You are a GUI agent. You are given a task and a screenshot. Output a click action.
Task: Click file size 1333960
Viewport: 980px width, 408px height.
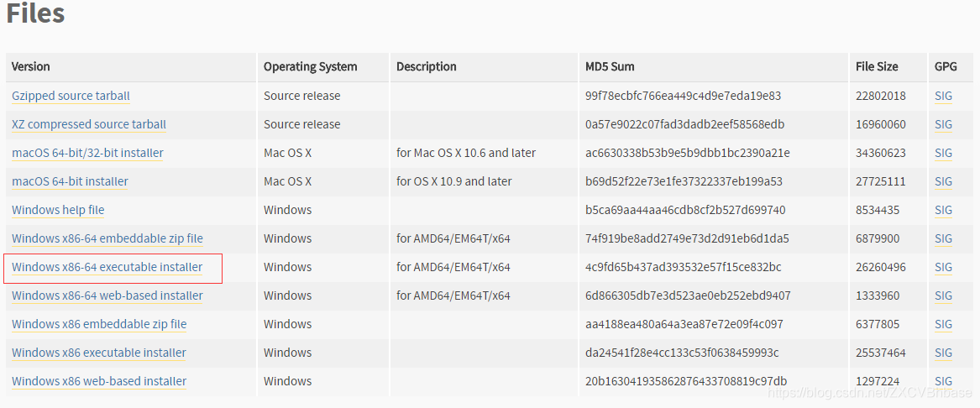(878, 296)
